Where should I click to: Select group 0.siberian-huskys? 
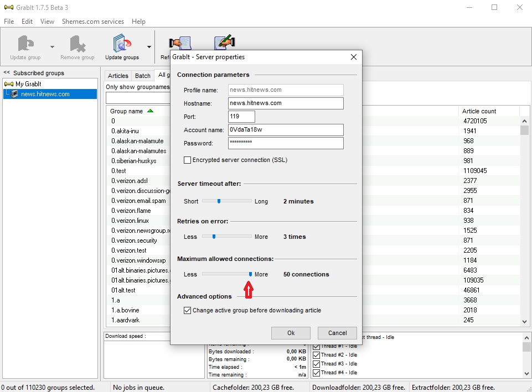click(x=133, y=161)
